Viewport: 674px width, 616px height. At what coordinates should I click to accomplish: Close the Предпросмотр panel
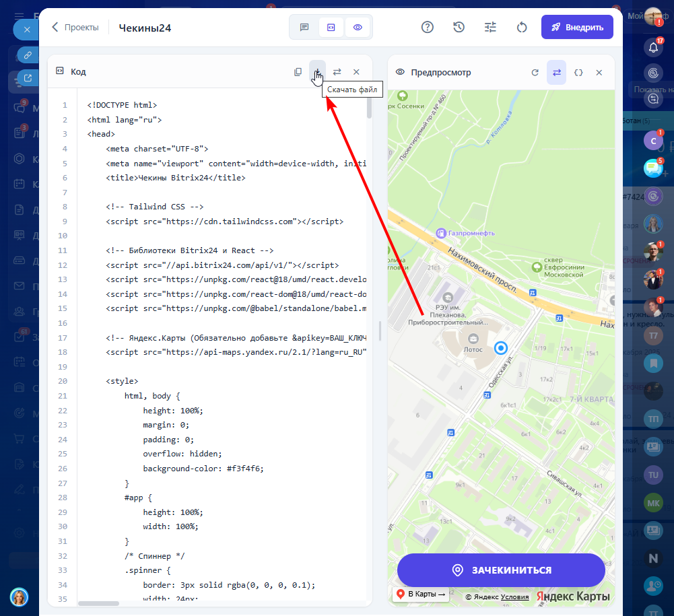tap(599, 73)
